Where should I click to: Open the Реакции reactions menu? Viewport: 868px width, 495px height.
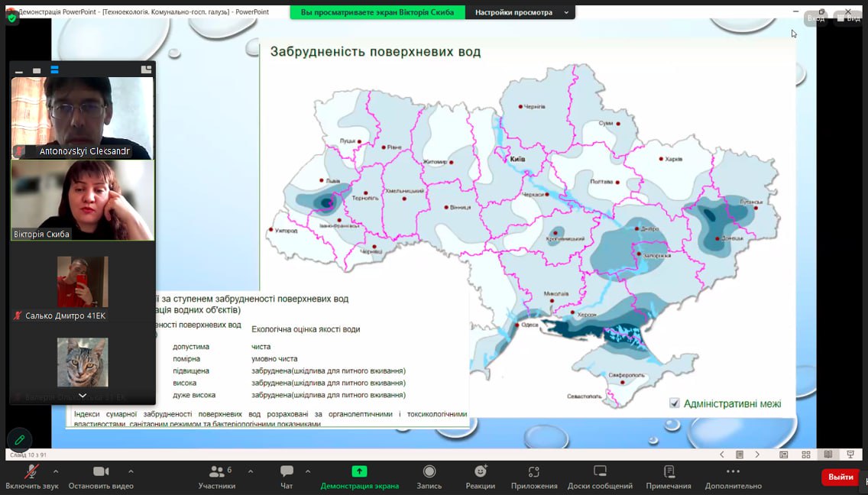click(x=481, y=477)
